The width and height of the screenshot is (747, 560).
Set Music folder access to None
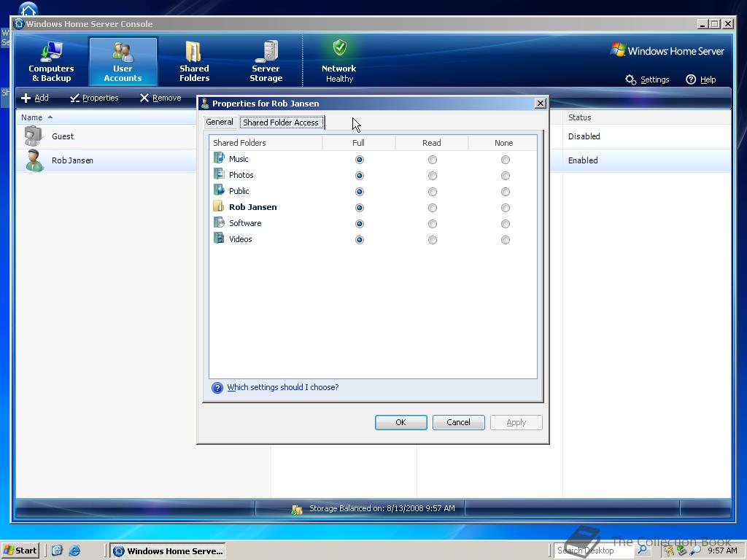(505, 160)
